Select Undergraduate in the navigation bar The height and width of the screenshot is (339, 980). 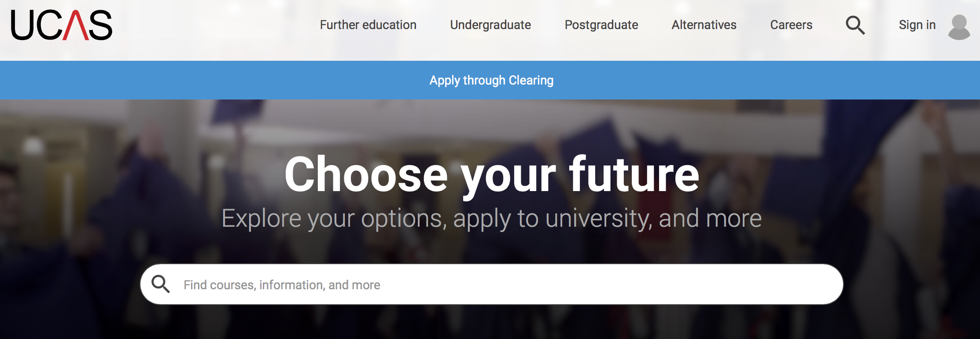pyautogui.click(x=490, y=25)
